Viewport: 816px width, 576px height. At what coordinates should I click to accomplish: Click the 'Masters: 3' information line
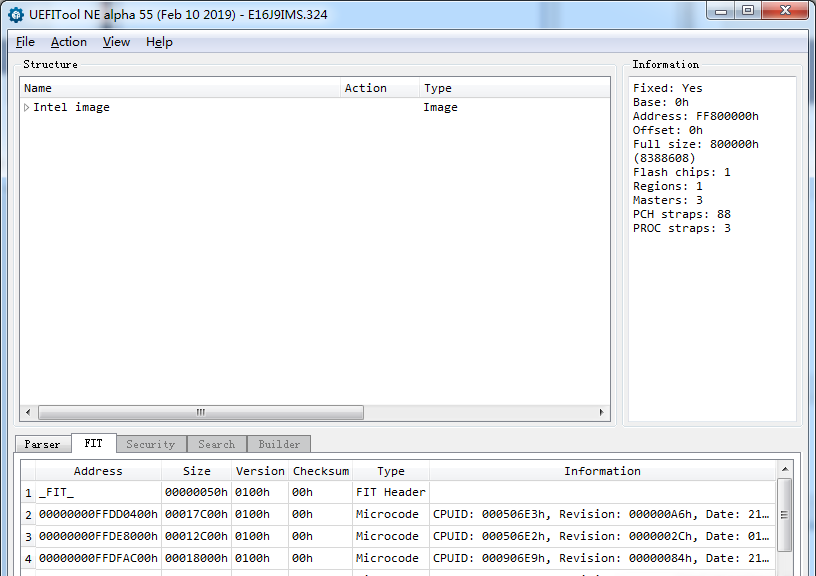coord(668,200)
